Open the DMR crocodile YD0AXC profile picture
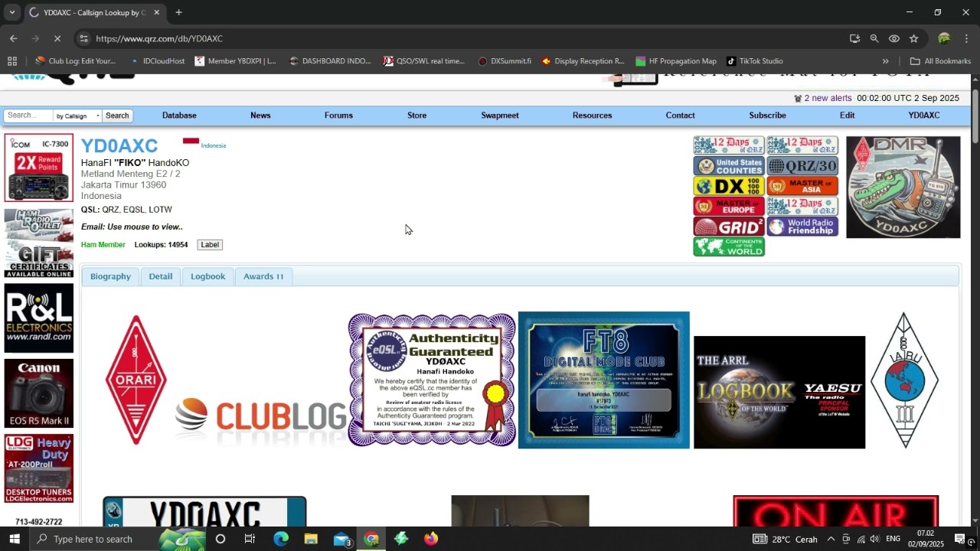The width and height of the screenshot is (980, 551). tap(903, 187)
